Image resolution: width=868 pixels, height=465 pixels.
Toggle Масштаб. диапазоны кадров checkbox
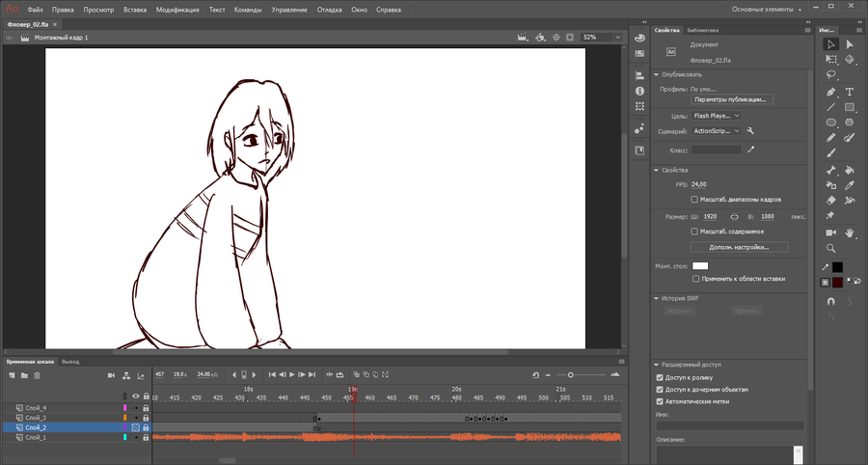tap(694, 200)
